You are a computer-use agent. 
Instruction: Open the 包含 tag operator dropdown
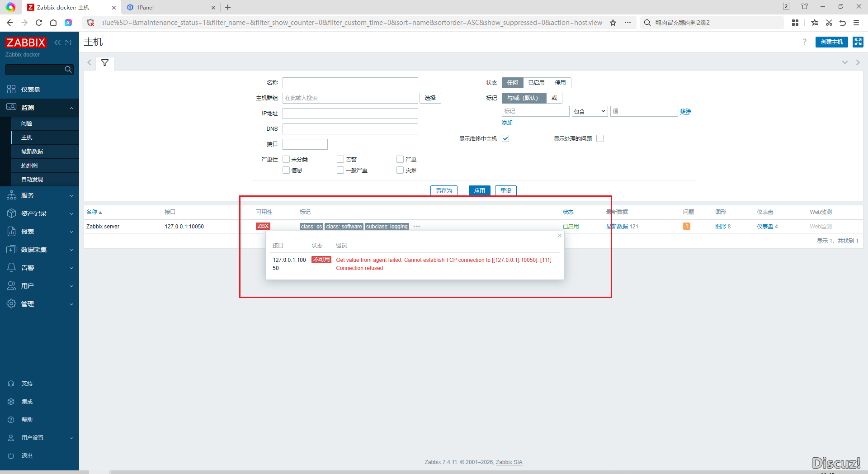pyautogui.click(x=590, y=111)
